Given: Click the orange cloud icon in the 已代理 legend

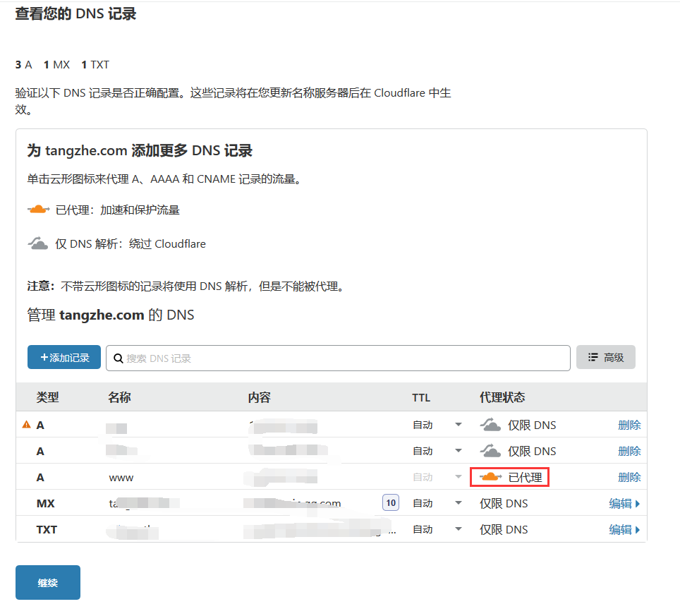Looking at the screenshot, I should [39, 210].
